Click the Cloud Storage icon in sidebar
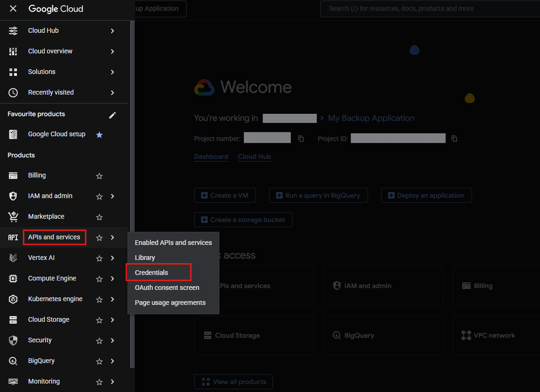Screen dimensions: 540x392 coord(13,320)
